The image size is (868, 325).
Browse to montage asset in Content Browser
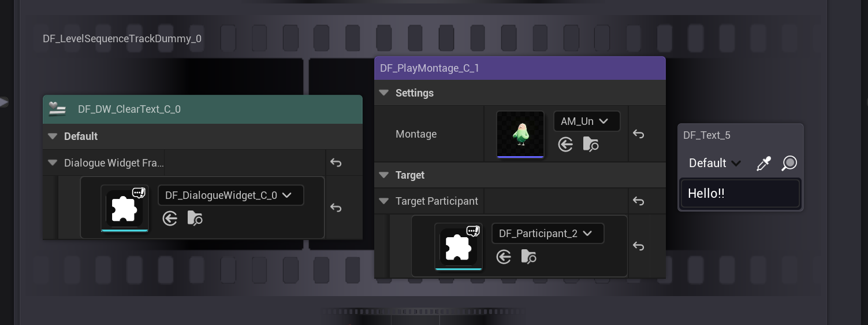[x=591, y=145]
